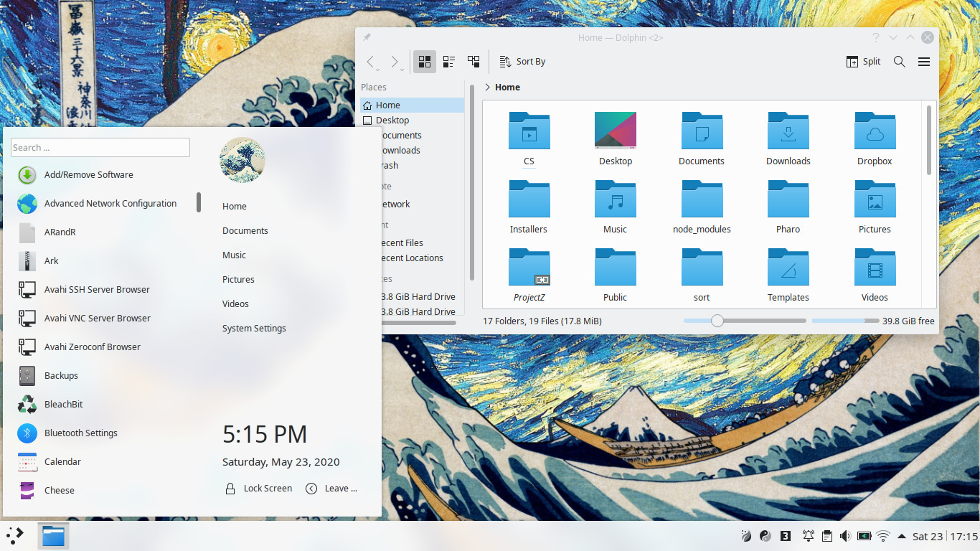This screenshot has width=980, height=551.
Task: Expand the Home breadcrumb chevron
Action: tap(487, 87)
